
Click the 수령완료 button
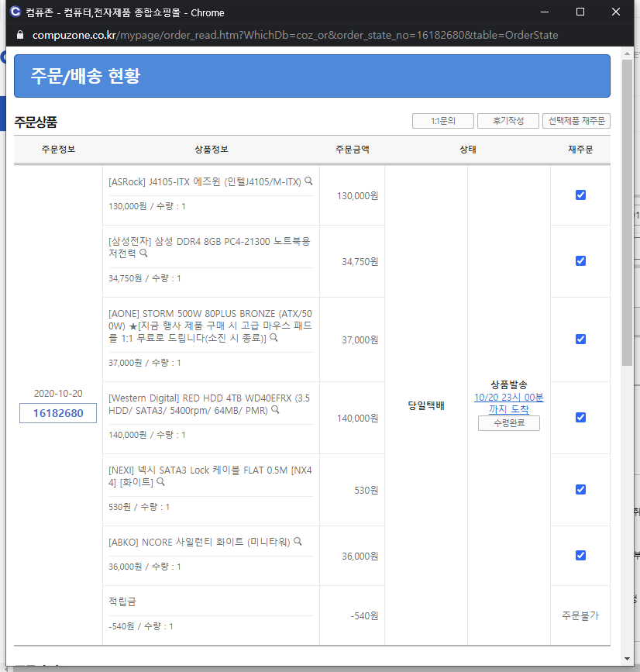pos(509,423)
